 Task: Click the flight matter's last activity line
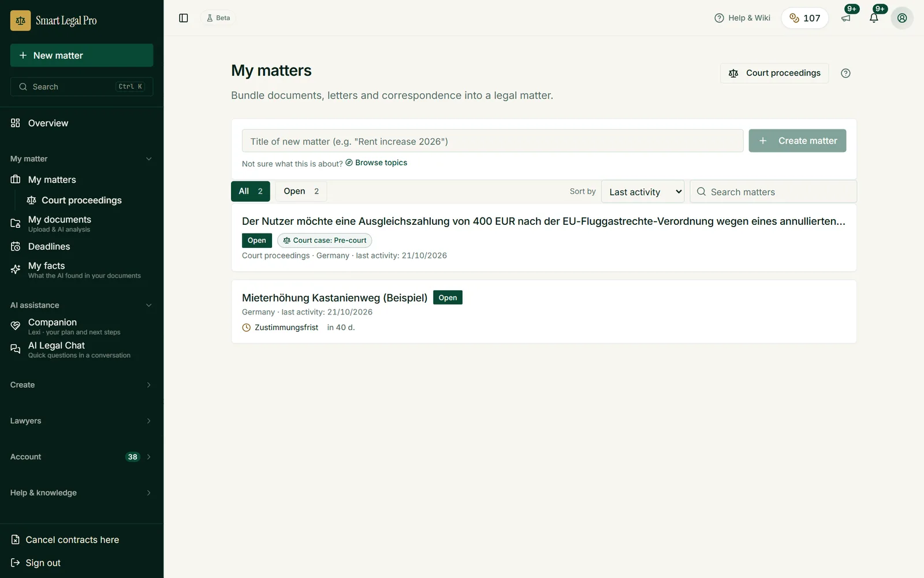coord(344,255)
